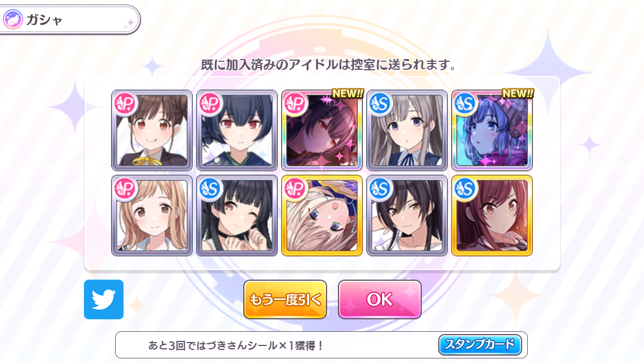Click the pink OK button
Screen dimensions: 644x363
point(379,299)
